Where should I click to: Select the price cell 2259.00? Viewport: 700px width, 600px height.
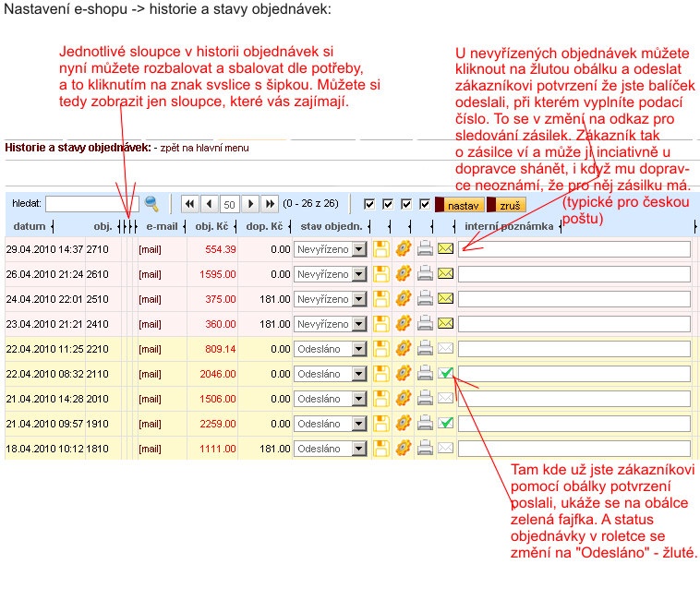[x=218, y=424]
